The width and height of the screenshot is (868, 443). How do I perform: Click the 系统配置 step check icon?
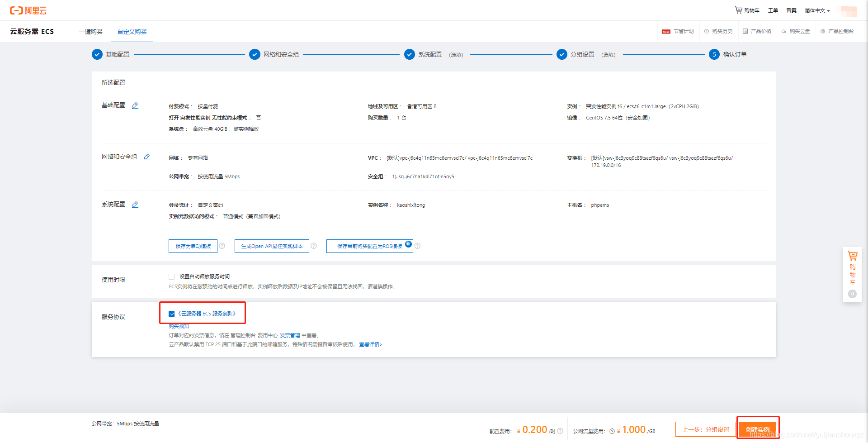point(410,54)
